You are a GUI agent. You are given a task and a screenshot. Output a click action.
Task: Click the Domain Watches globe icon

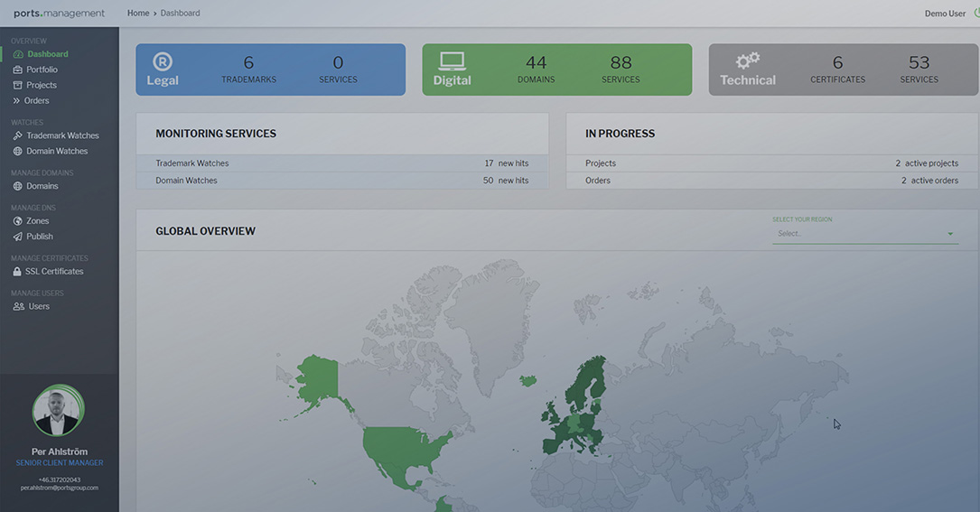pyautogui.click(x=18, y=152)
